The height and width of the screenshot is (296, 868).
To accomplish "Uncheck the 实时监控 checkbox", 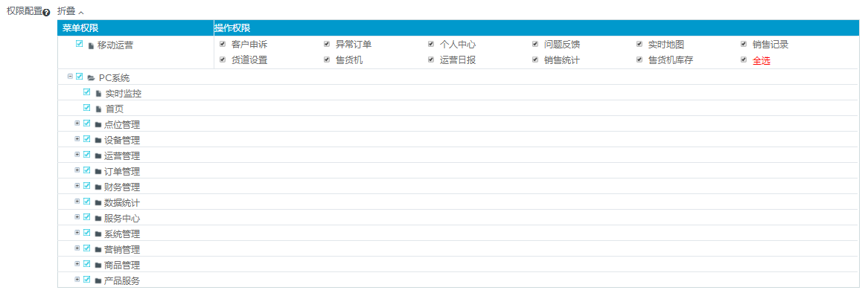I will point(87,91).
